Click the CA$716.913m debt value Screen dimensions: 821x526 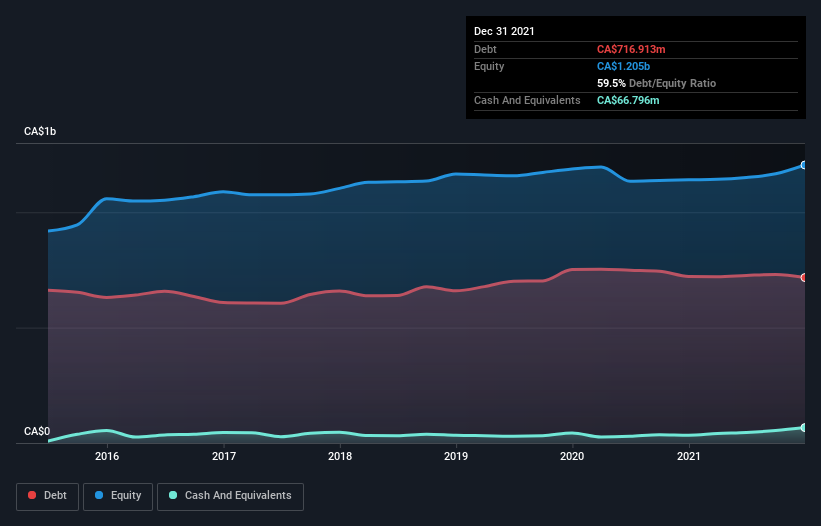coord(631,49)
